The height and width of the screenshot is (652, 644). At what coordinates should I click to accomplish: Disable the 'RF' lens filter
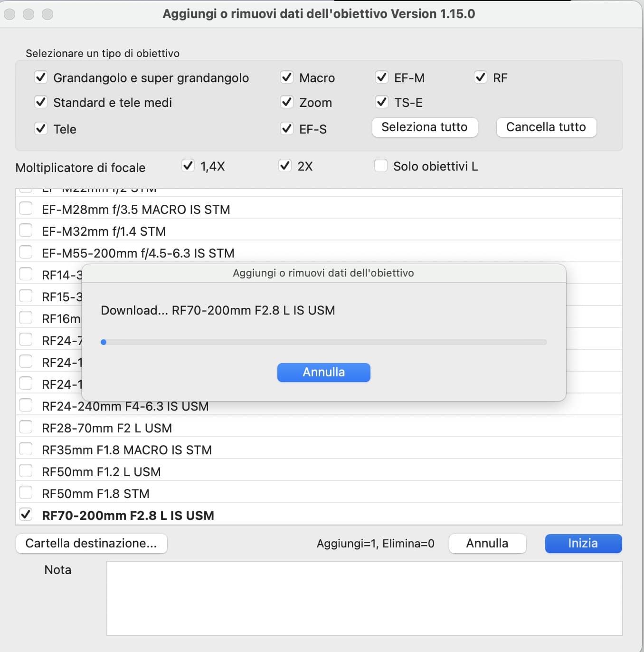point(481,77)
